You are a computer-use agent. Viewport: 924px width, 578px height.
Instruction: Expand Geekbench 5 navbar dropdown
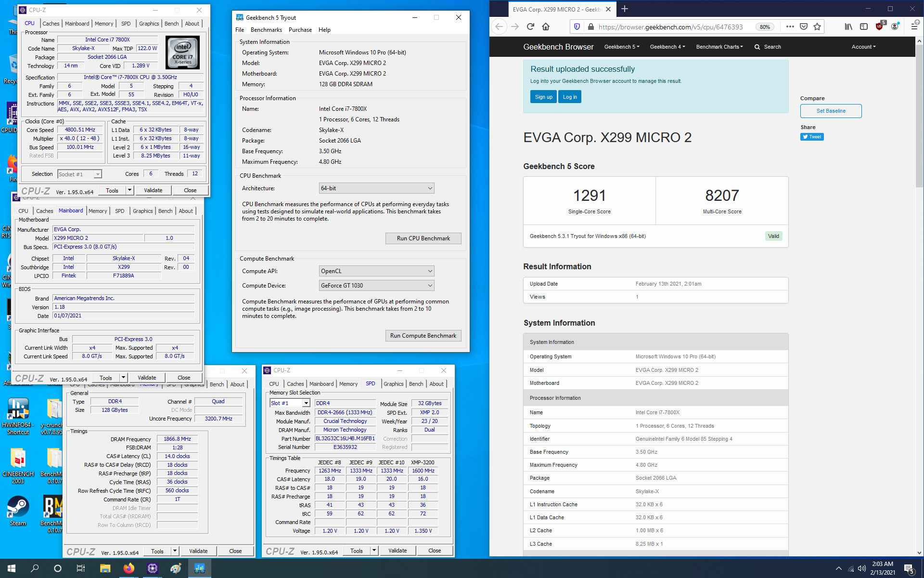click(x=622, y=47)
